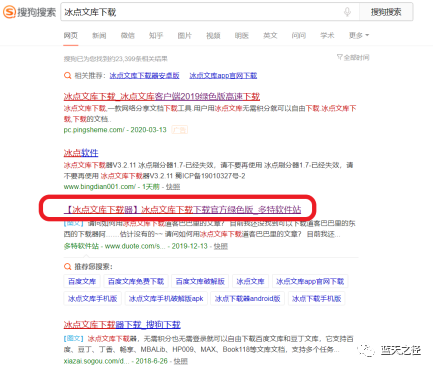Click suggested search 百度文库破解版
Screen dimensions: 434x369
coord(200,281)
